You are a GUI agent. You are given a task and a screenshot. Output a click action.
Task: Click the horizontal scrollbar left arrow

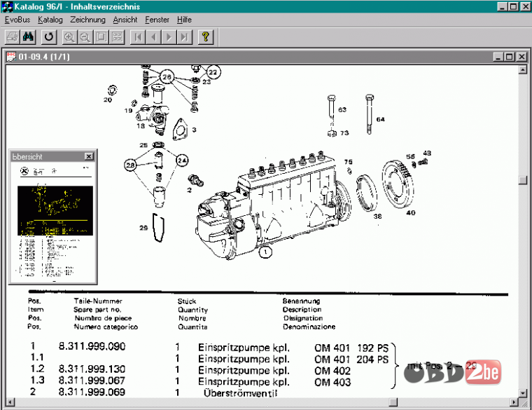point(10,402)
